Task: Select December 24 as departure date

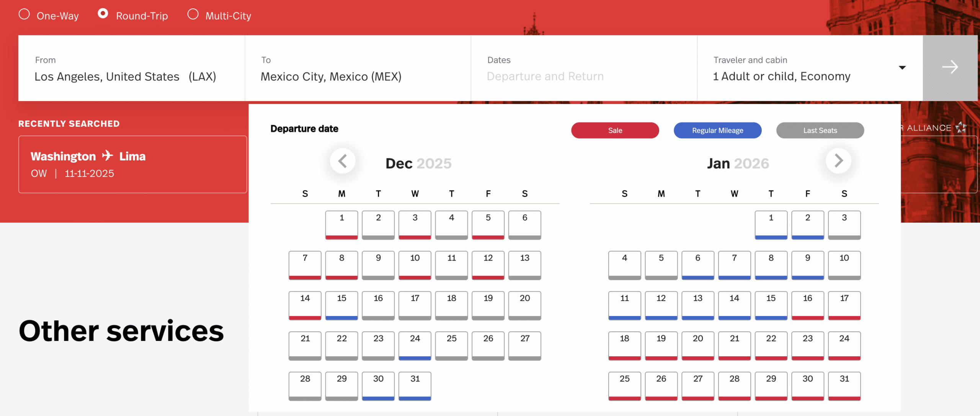Action: pyautogui.click(x=415, y=345)
